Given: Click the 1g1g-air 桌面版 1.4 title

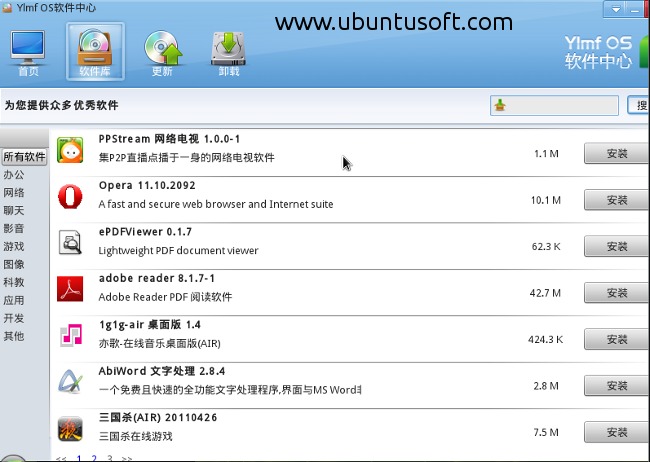Looking at the screenshot, I should click(x=150, y=325).
